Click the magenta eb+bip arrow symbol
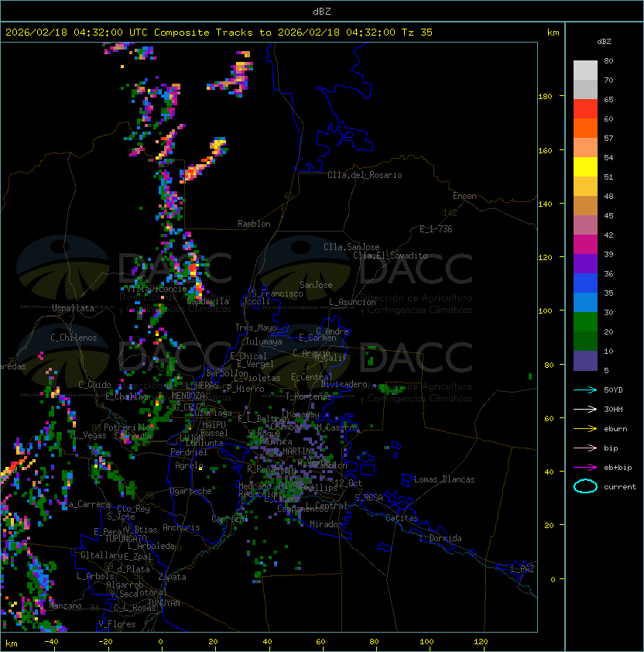Viewport: 644px width, 652px height. (x=585, y=468)
